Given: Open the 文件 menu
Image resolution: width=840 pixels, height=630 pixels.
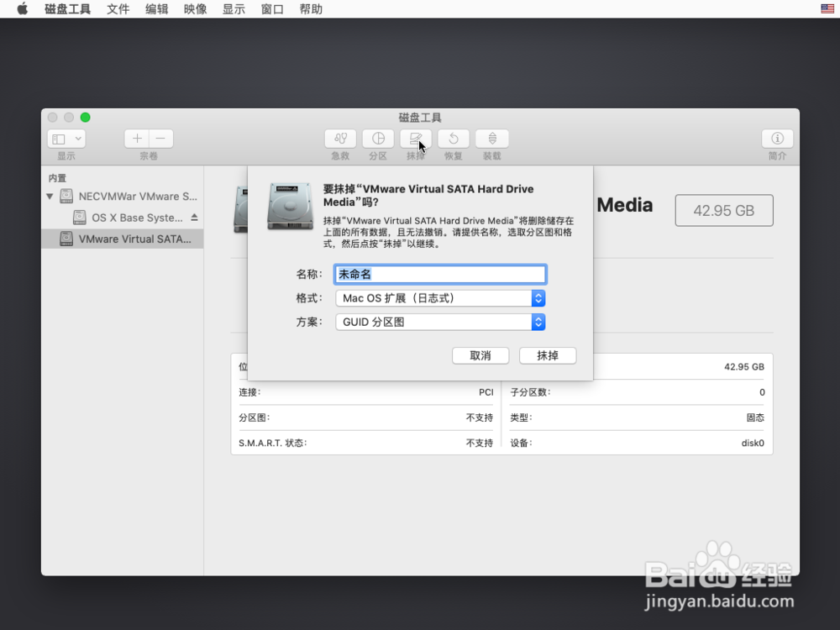Looking at the screenshot, I should (x=118, y=9).
